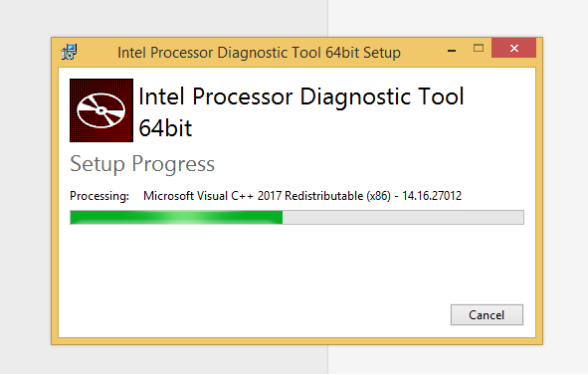The image size is (588, 375).
Task: Minimize the Intel setup window
Action: (452, 50)
